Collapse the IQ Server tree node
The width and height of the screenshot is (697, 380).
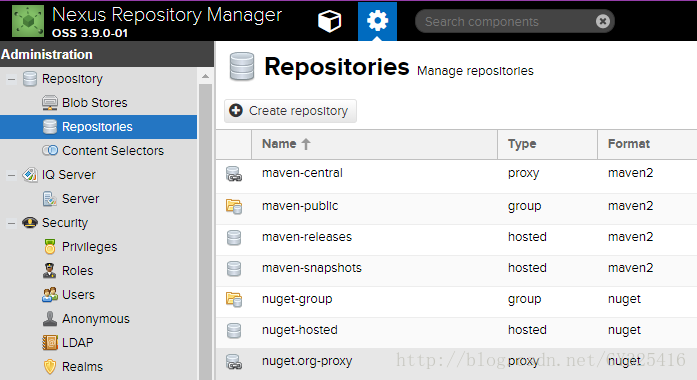coord(12,175)
